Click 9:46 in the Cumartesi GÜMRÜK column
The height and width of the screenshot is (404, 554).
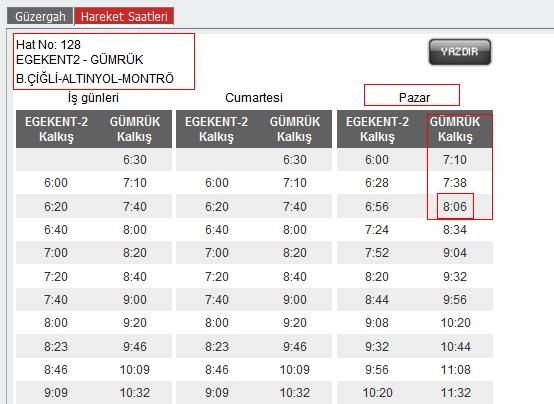point(295,346)
